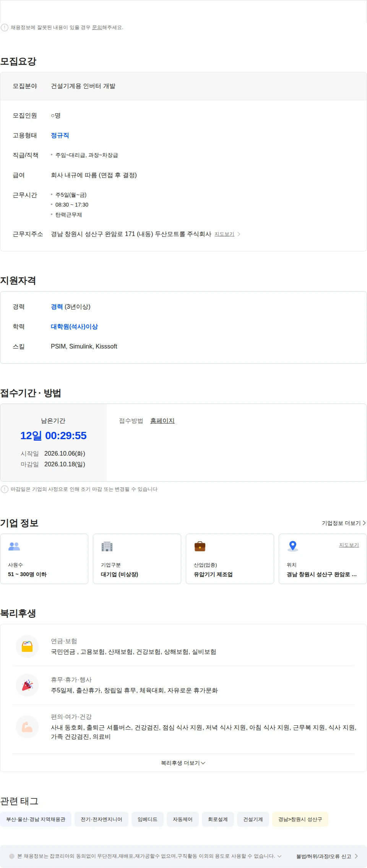The width and height of the screenshot is (367, 868).
Task: Open the 홈페이지 application method link
Action: point(162,421)
